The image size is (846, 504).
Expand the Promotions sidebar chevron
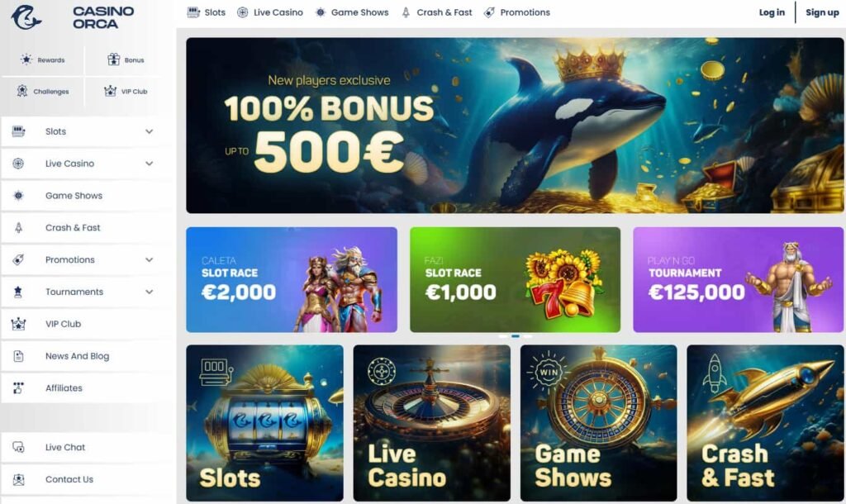150,259
